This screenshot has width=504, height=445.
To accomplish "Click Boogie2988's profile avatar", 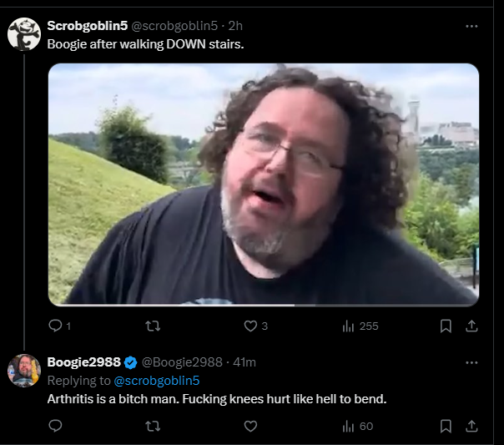I will click(24, 371).
